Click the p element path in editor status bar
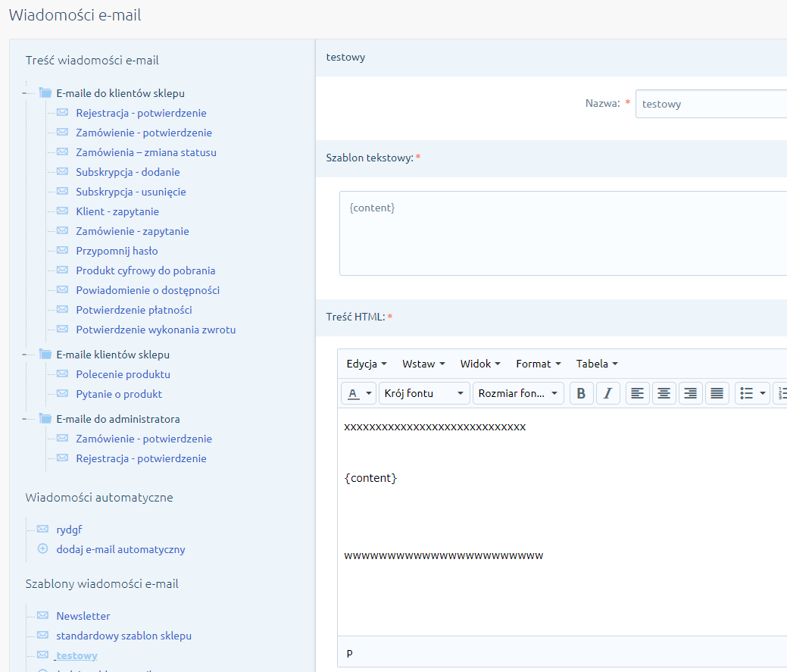The width and height of the screenshot is (787, 672). (x=350, y=653)
